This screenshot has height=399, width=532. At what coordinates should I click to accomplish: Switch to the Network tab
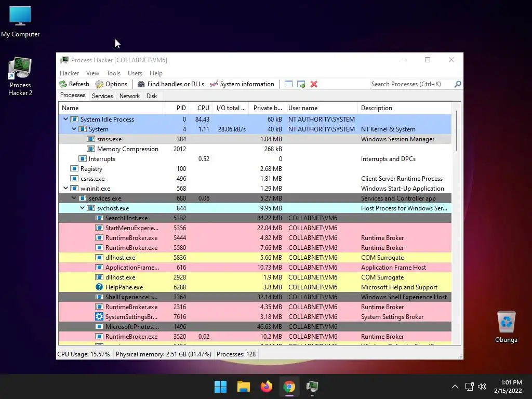(129, 96)
